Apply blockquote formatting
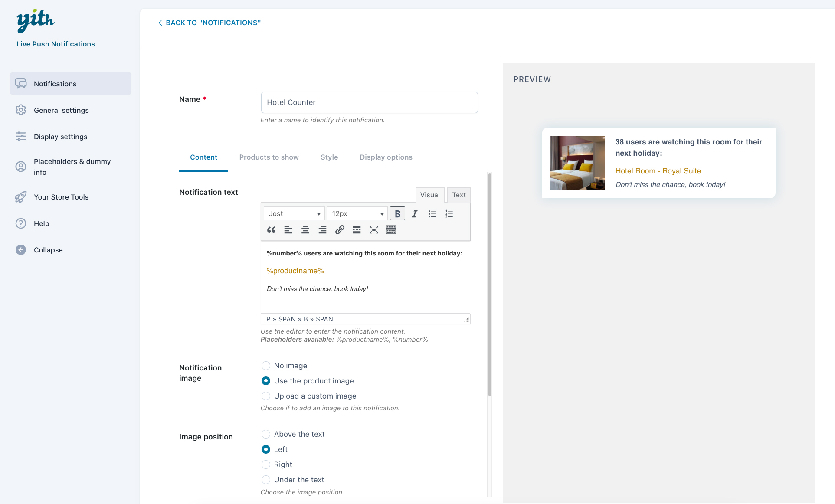The height and width of the screenshot is (504, 835). (271, 230)
